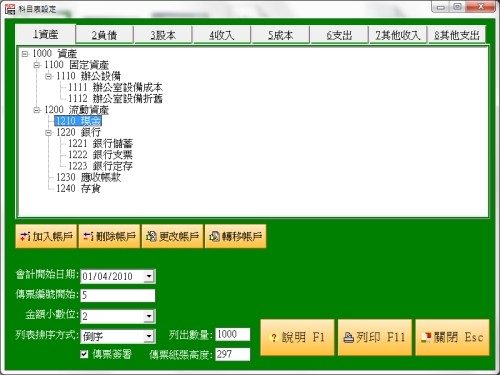Open the 3股本 tab
The width and height of the screenshot is (500, 375).
(163, 35)
